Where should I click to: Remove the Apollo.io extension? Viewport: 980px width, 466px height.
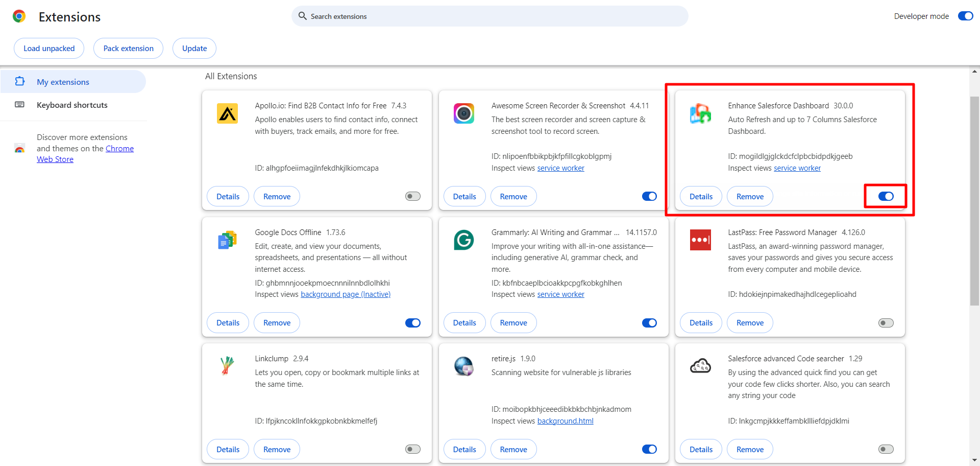pyautogui.click(x=277, y=196)
